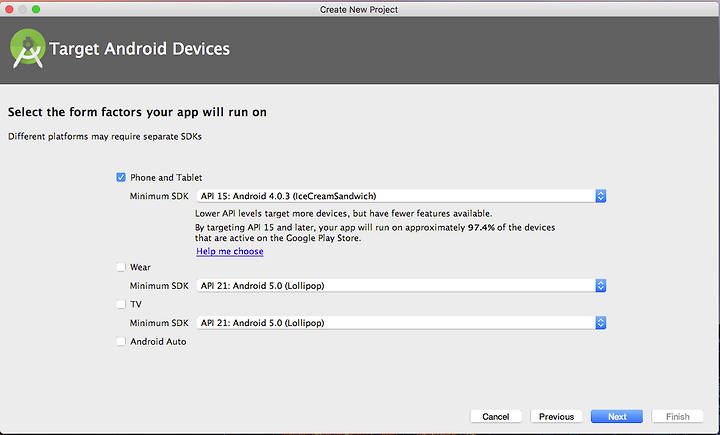Image resolution: width=720 pixels, height=435 pixels.
Task: Click the Create New Project title bar
Action: pyautogui.click(x=359, y=9)
